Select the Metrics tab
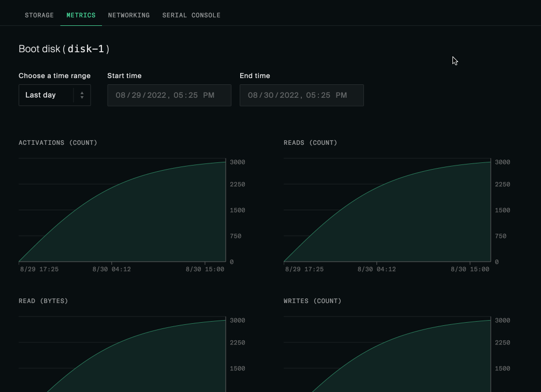The width and height of the screenshot is (541, 392). [81, 15]
